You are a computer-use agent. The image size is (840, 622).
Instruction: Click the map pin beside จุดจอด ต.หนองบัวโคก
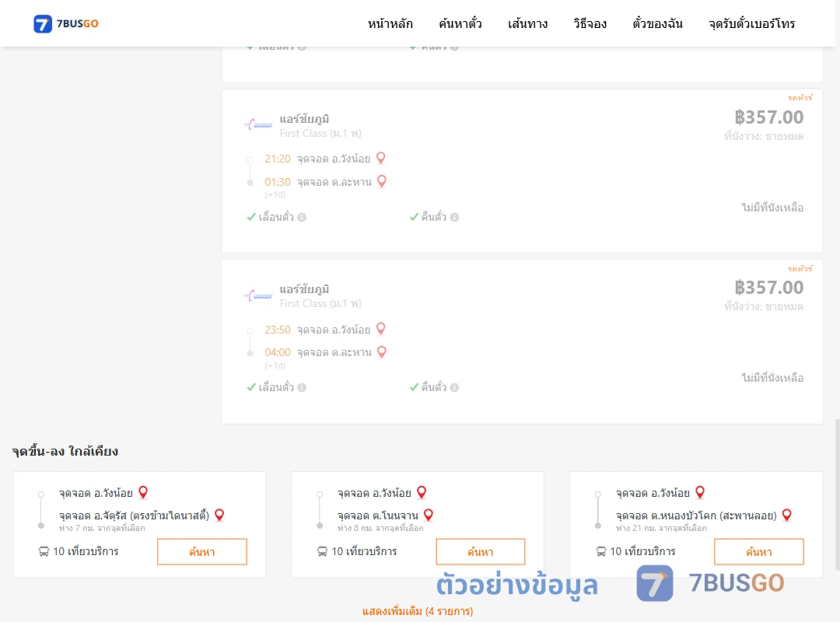(786, 515)
